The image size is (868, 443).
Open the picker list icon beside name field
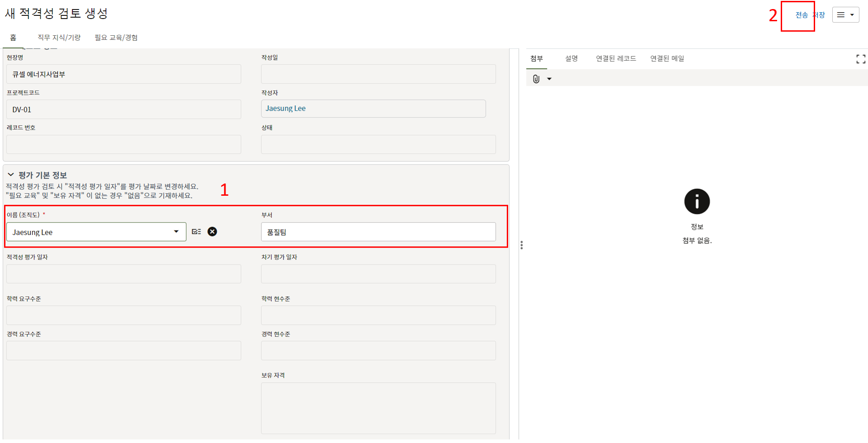click(196, 232)
